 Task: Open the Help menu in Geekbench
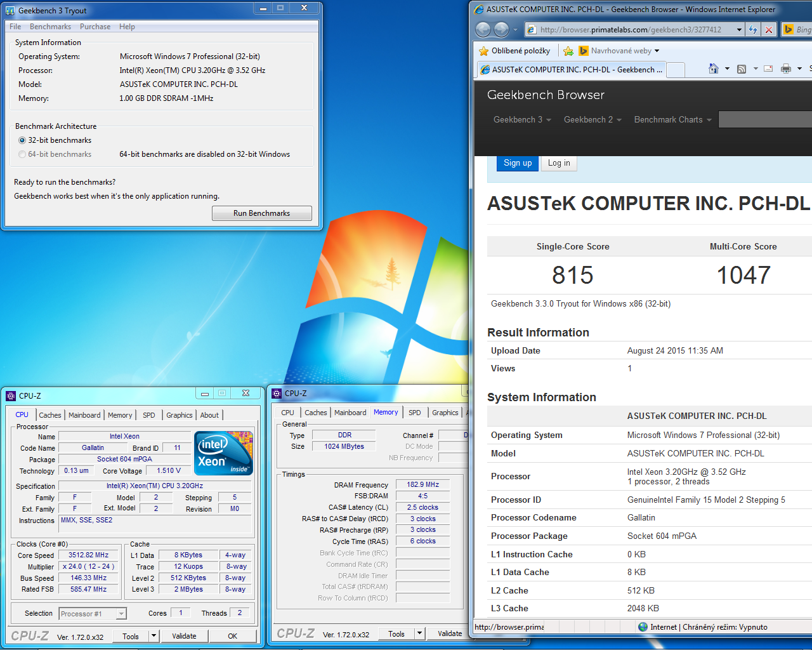127,27
